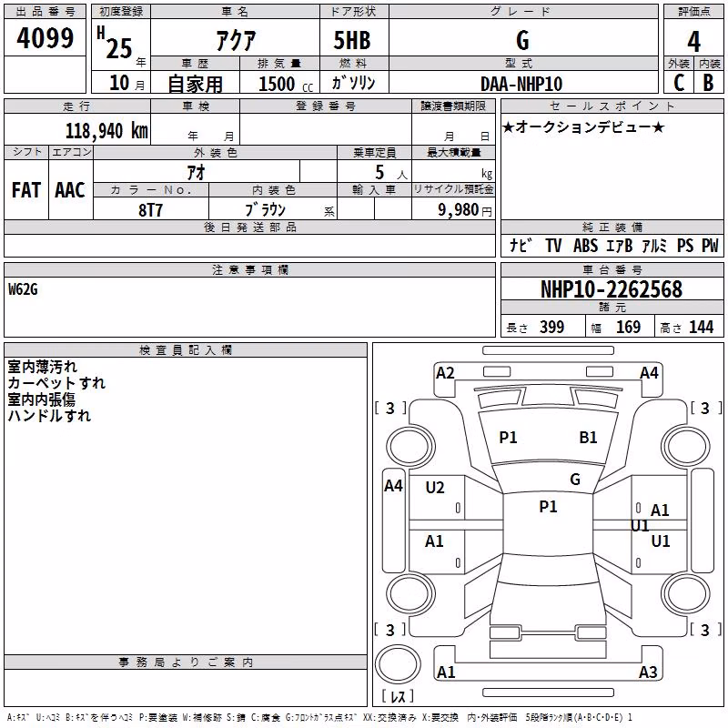
Task: Select the exterior color アオ
Action: tap(196, 172)
